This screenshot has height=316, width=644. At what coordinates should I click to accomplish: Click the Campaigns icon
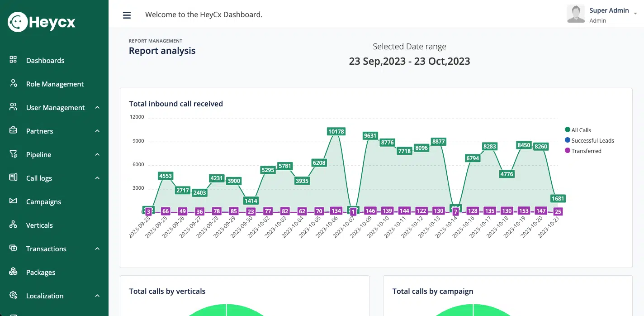tap(13, 201)
